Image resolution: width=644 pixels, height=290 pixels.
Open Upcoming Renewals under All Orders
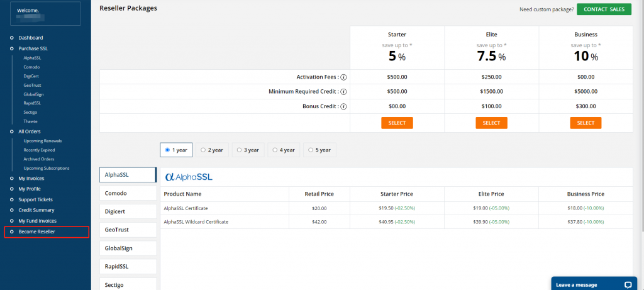43,141
